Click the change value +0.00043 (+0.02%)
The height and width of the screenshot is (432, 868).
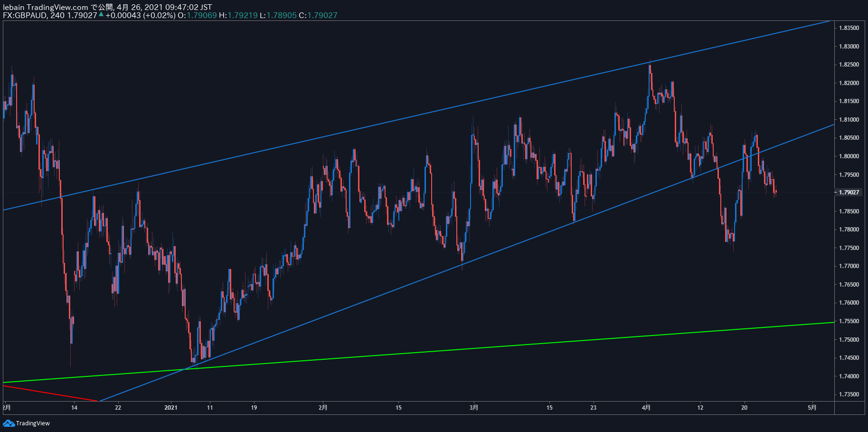(141, 15)
